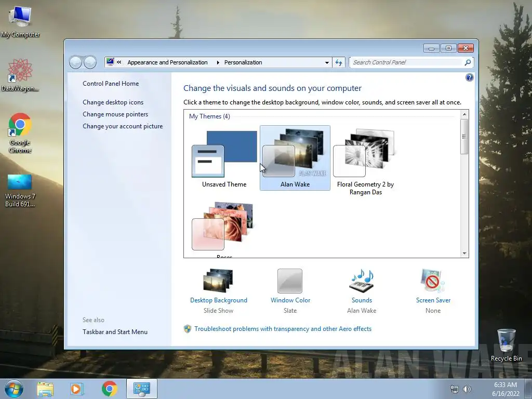Expand the breadcrumb double-chevron menu

[119, 62]
